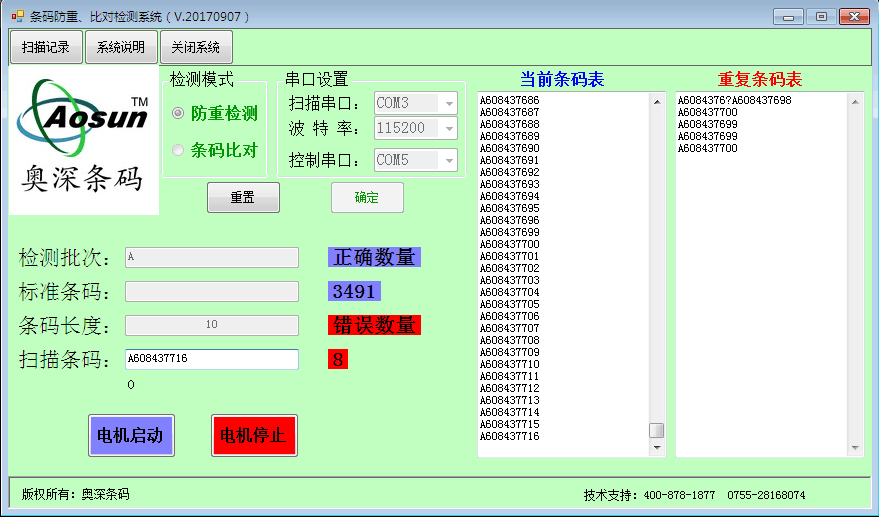The width and height of the screenshot is (879, 517).
Task: Click 关闭系统 in the toolbar
Action: coord(196,47)
